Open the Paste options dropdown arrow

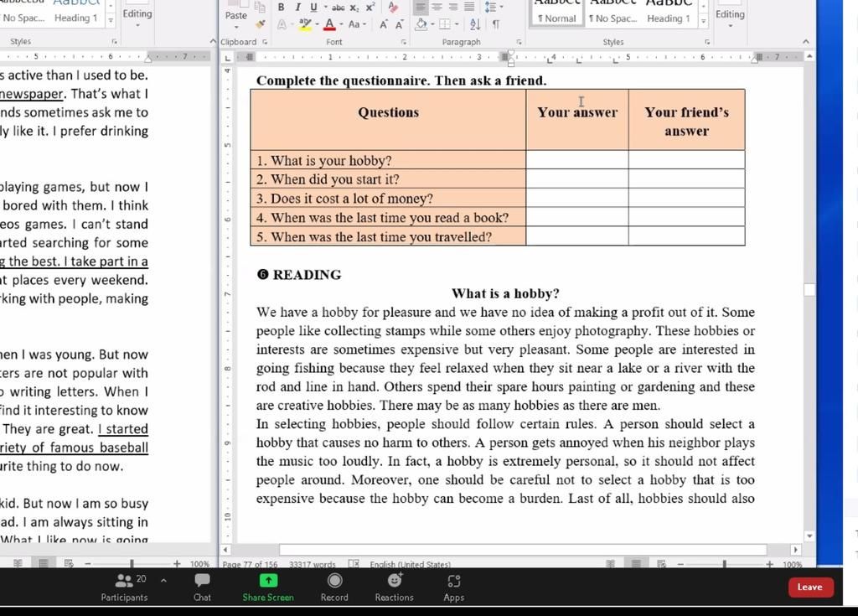[x=235, y=26]
